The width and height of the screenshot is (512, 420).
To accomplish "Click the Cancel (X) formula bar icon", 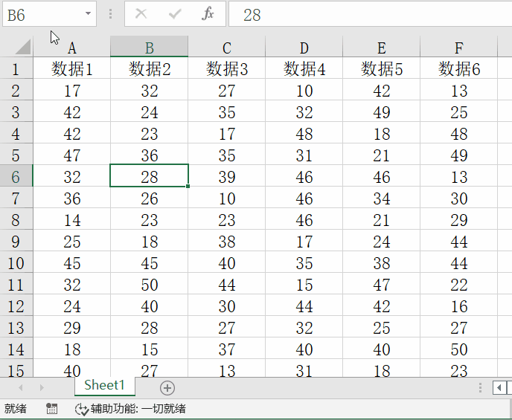I will pyautogui.click(x=141, y=14).
